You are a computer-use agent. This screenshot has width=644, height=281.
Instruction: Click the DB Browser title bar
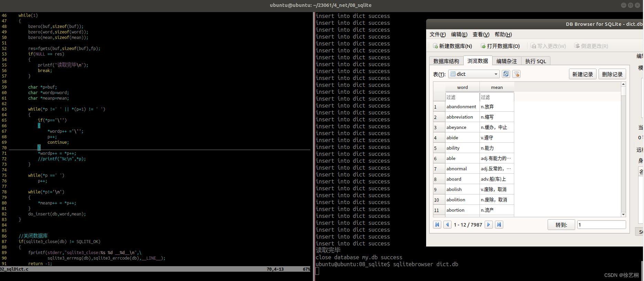click(x=535, y=24)
